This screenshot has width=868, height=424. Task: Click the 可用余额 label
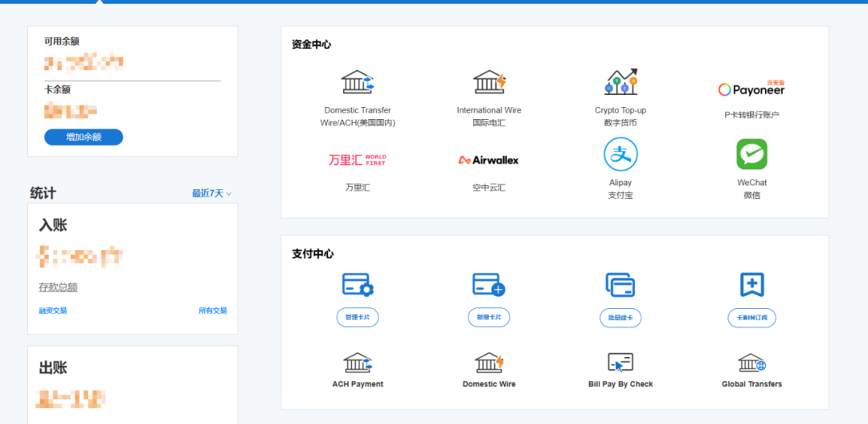coord(62,42)
